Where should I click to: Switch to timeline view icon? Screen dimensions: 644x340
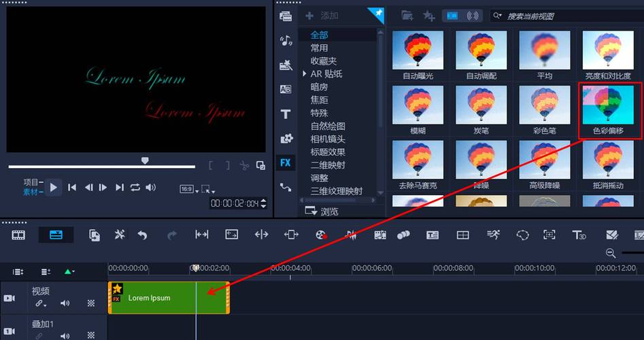click(56, 235)
